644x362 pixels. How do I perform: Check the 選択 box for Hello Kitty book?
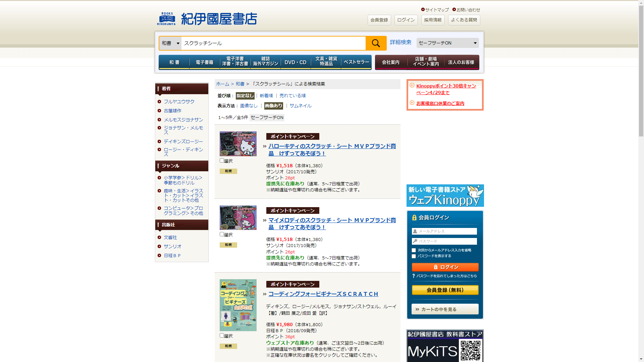coord(222,161)
